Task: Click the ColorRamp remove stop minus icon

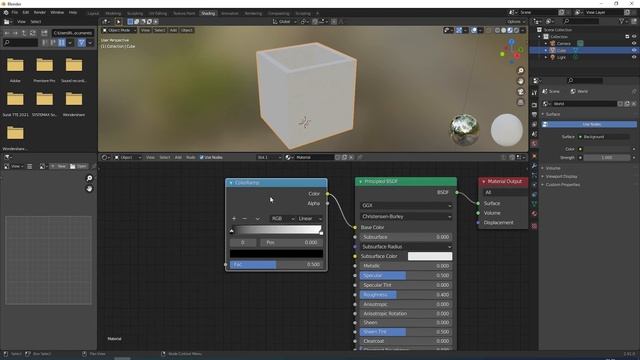Action: [x=244, y=219]
